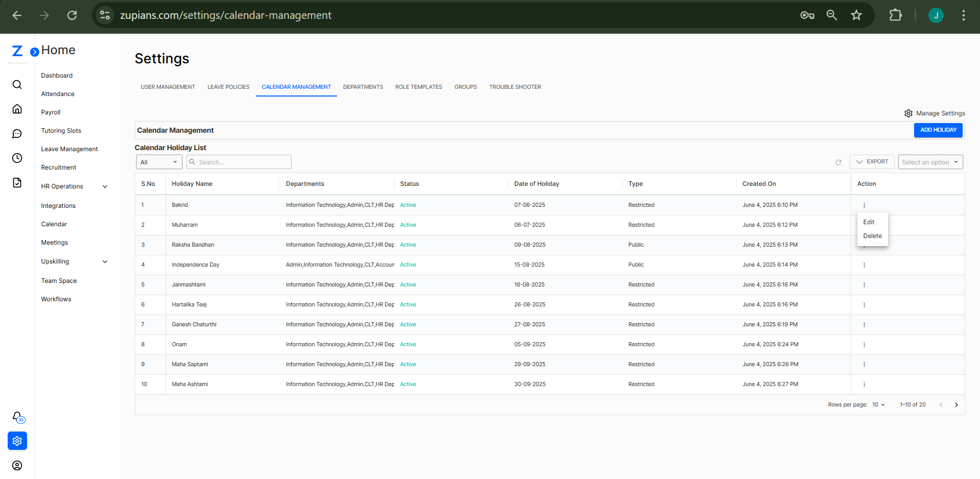
Task: Switch to Leave Policies tab
Action: pos(228,87)
